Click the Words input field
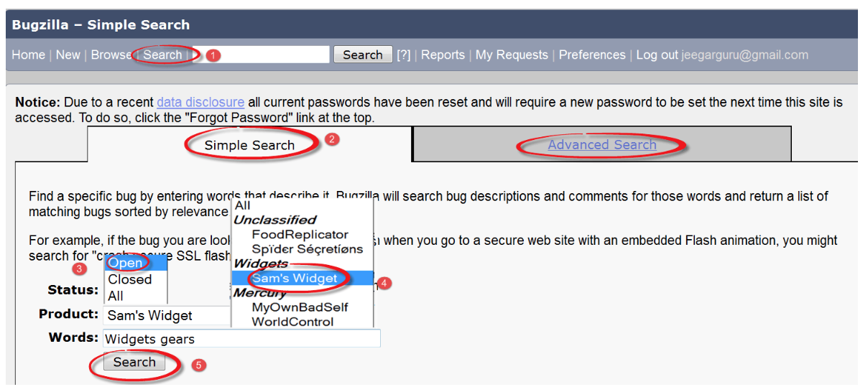 pyautogui.click(x=241, y=339)
